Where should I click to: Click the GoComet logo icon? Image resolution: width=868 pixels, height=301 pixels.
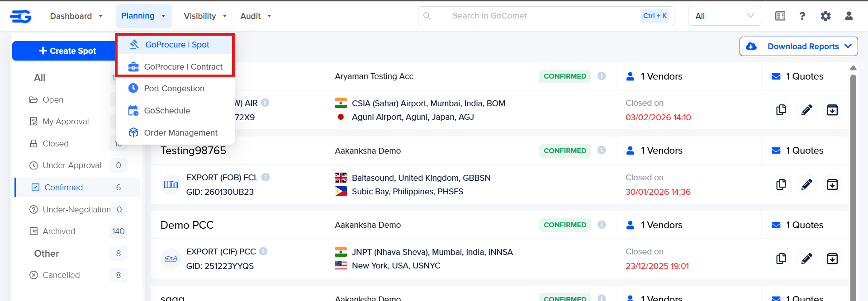(x=21, y=16)
